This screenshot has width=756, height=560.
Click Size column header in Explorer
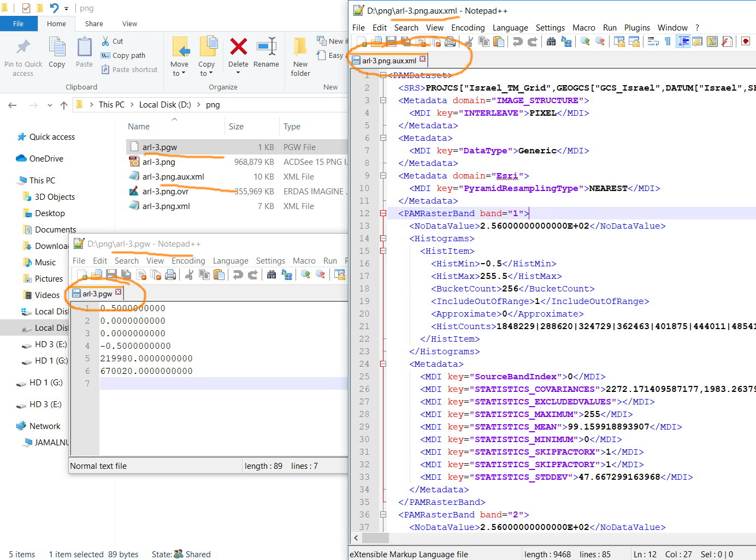click(x=236, y=127)
